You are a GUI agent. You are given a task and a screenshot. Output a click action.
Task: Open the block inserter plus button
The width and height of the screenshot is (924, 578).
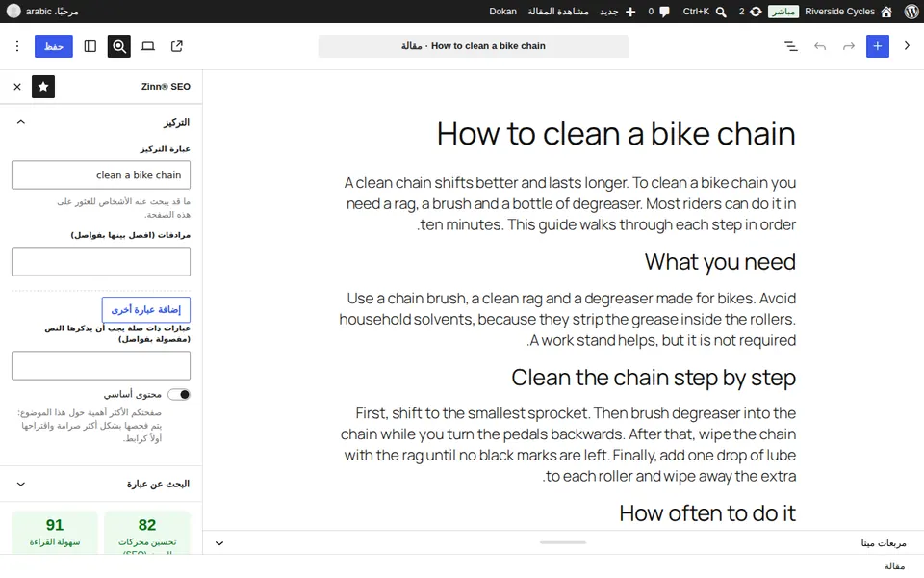878,46
